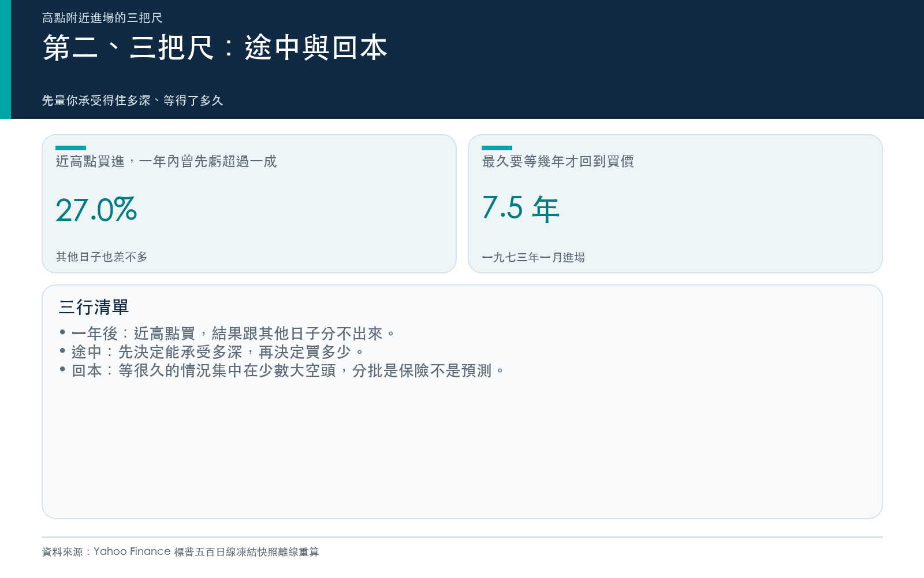Click the footer source line 資料來源：Yahoo Finance
924x578 pixels.
click(180, 551)
